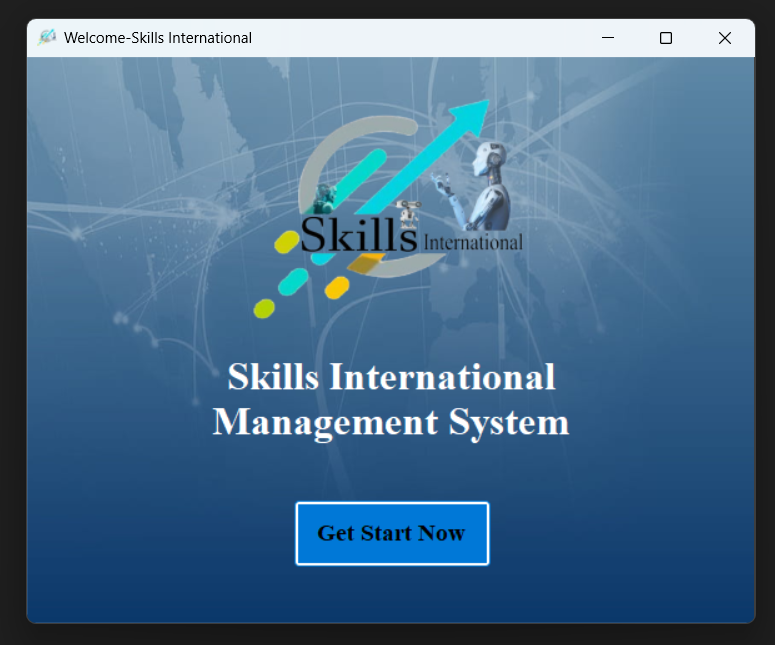Click the 'Skills International' heading line
Screen dimensions: 775x645
click(x=391, y=378)
